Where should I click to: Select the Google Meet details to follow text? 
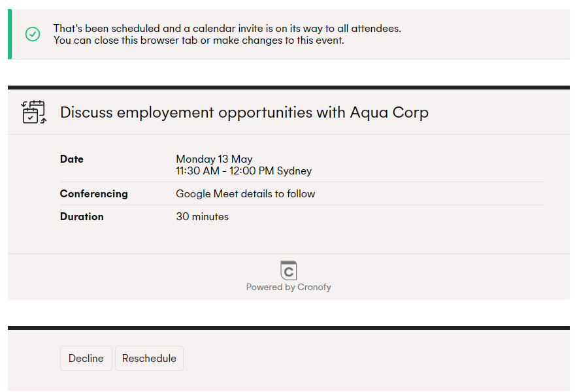coord(246,193)
